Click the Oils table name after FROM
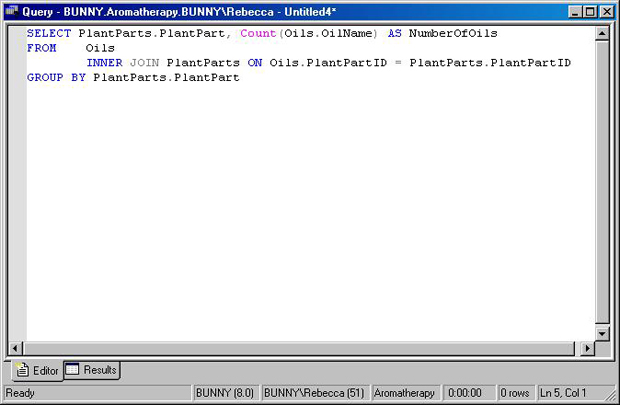This screenshot has width=620, height=405. [100, 48]
